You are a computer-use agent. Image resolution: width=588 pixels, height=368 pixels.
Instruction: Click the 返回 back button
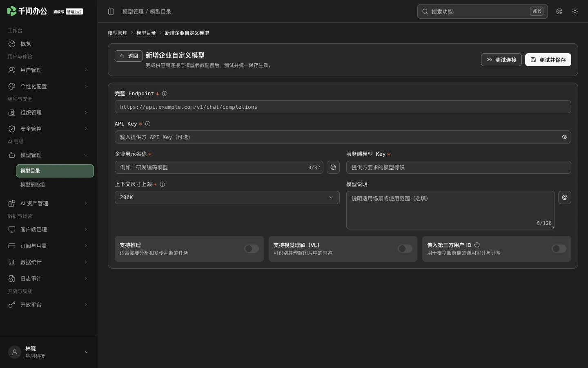[129, 56]
